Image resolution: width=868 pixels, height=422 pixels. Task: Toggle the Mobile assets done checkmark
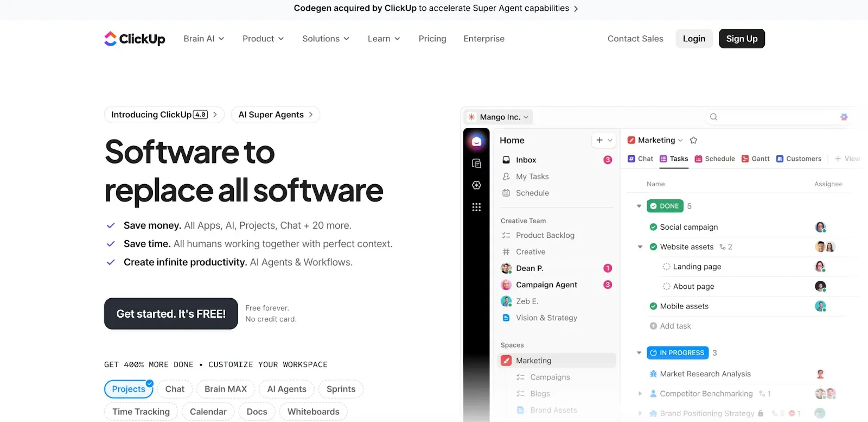pyautogui.click(x=653, y=306)
